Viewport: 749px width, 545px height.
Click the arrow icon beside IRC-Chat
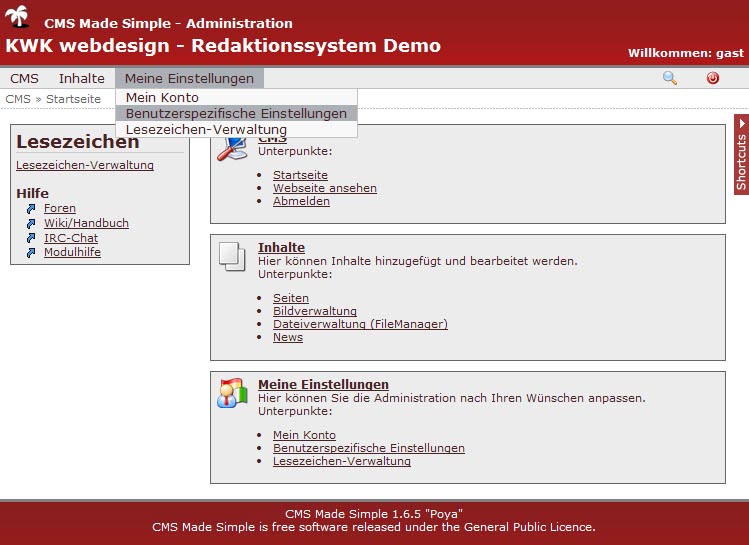coord(31,238)
